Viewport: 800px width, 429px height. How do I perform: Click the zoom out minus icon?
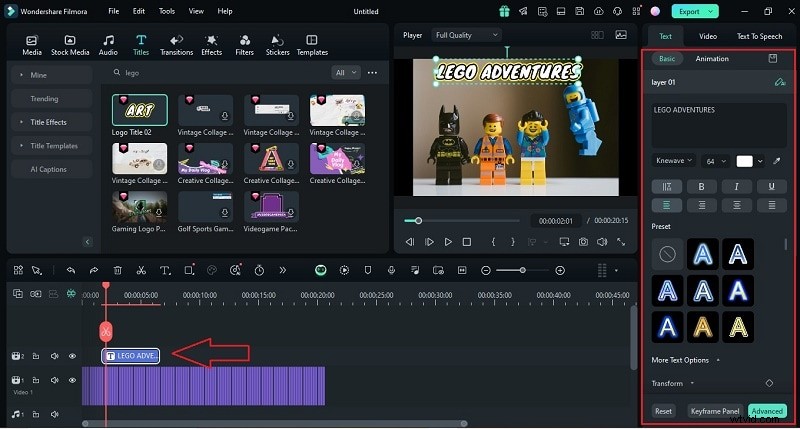[x=486, y=270]
